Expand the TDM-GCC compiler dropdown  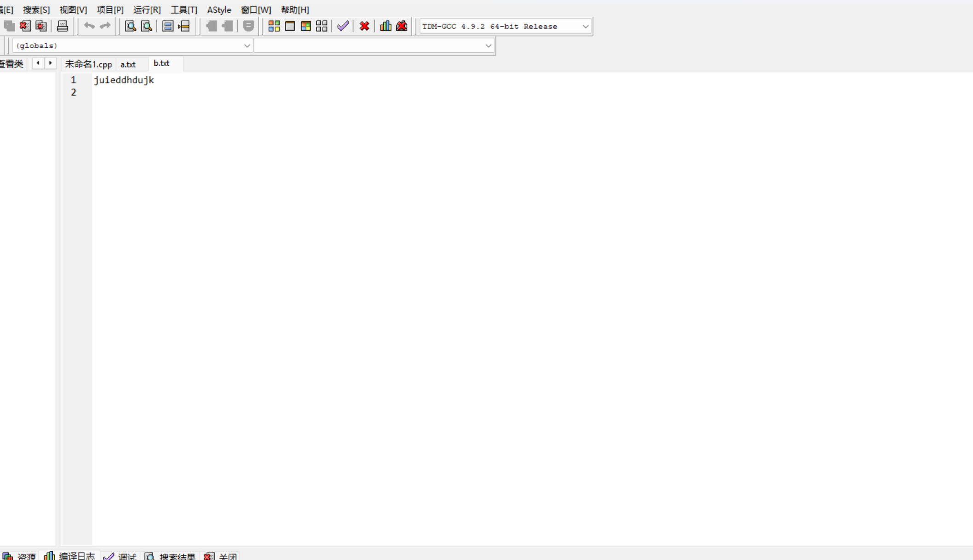(x=585, y=27)
